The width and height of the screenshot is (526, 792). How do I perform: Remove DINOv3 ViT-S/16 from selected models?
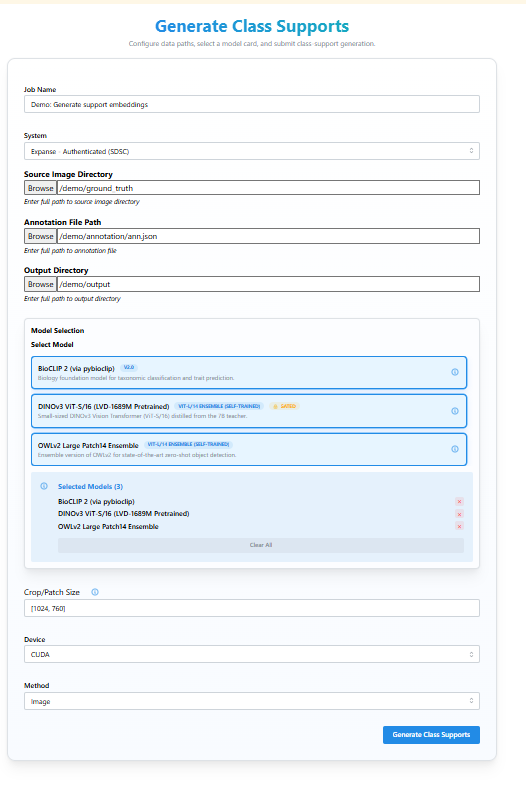[459, 514]
